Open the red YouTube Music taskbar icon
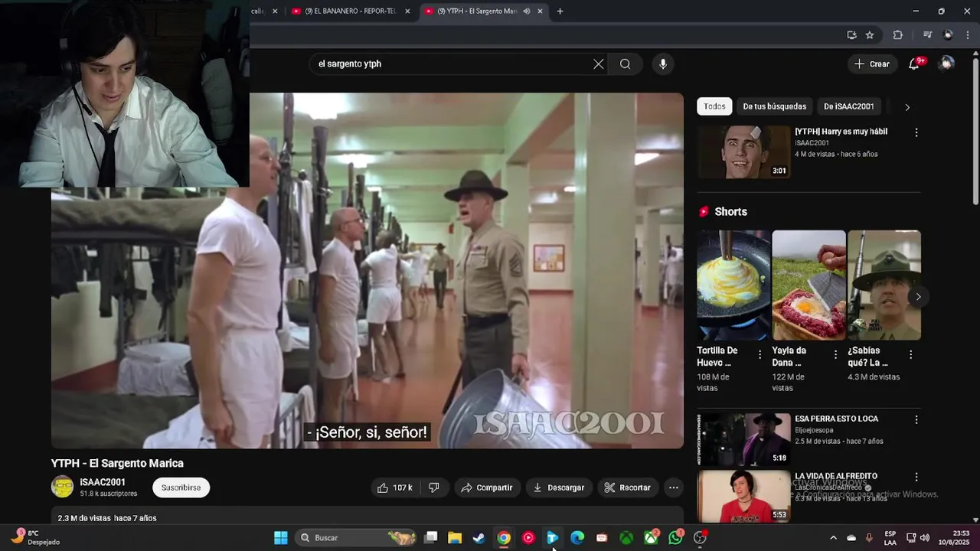 pos(528,538)
